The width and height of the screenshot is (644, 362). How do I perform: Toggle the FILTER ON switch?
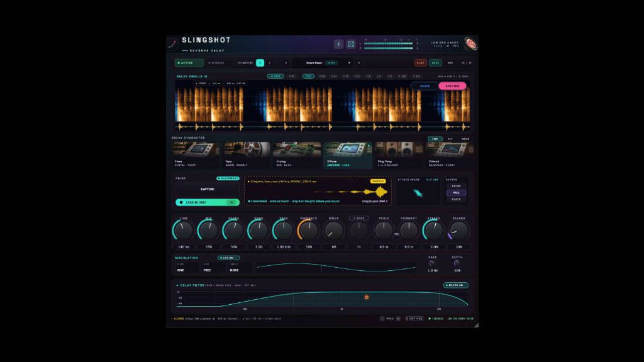[x=455, y=285]
